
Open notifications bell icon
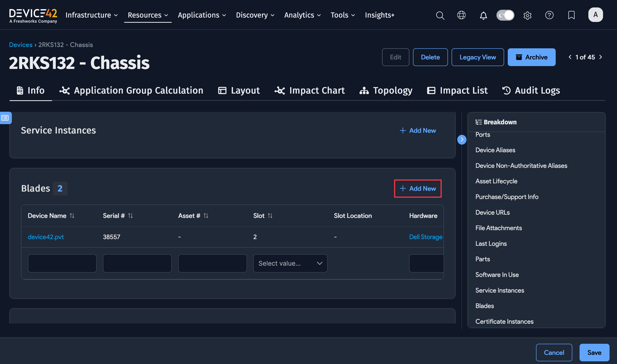point(483,15)
